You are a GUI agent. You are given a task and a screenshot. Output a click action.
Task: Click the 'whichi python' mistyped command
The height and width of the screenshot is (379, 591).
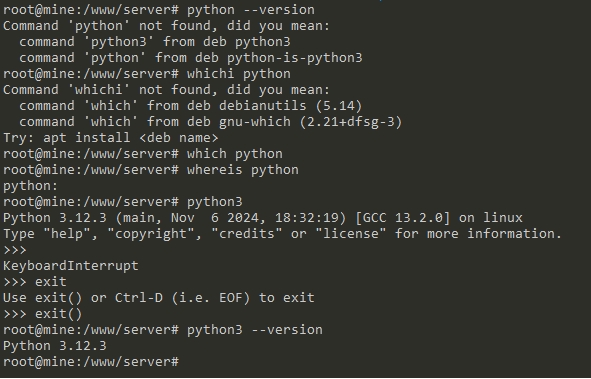[239, 74]
